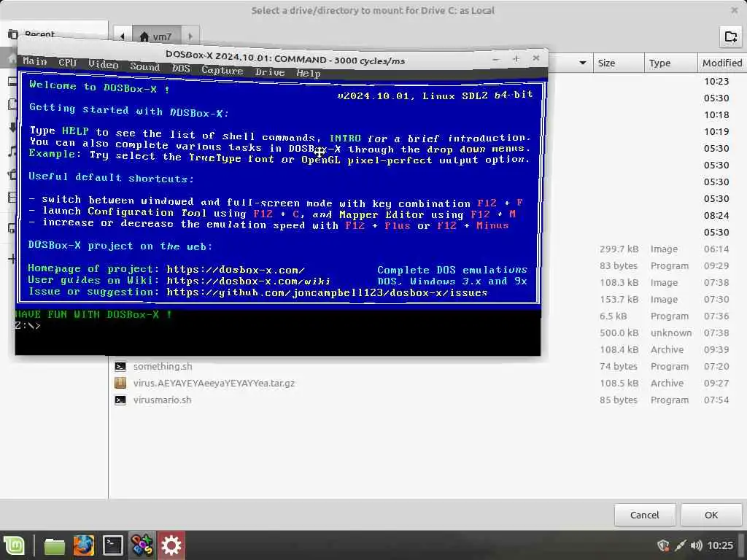Click the https://dosbox-x.com/wiki address text
Viewport: 747px width, 560px height.
(248, 281)
